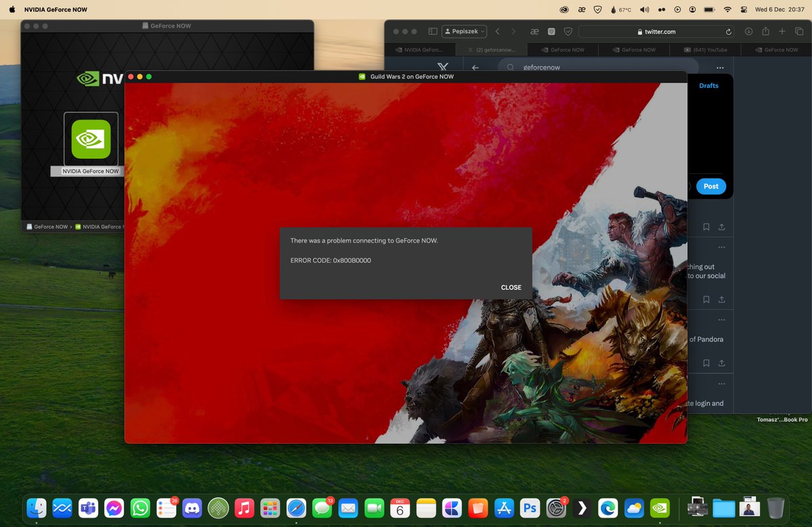The image size is (812, 527).
Task: Open Messages from the Dock
Action: [322, 508]
